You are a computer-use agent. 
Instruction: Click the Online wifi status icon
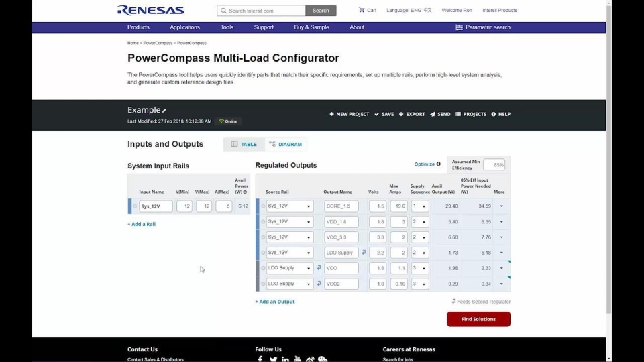pyautogui.click(x=221, y=121)
